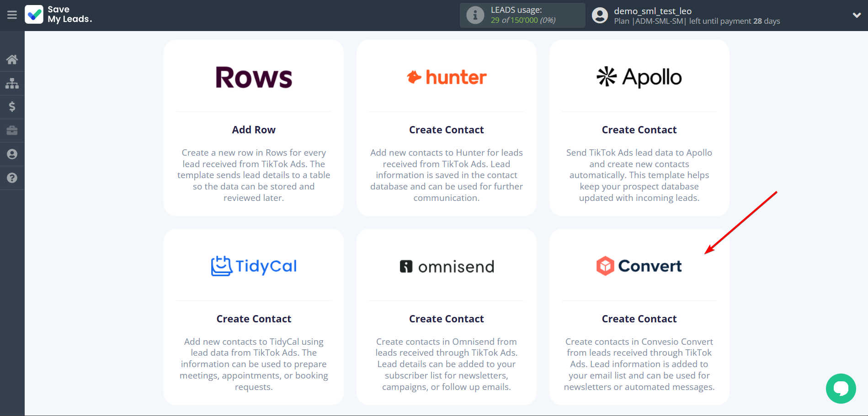
Task: Open the connections sitemap sidebar icon
Action: (12, 83)
